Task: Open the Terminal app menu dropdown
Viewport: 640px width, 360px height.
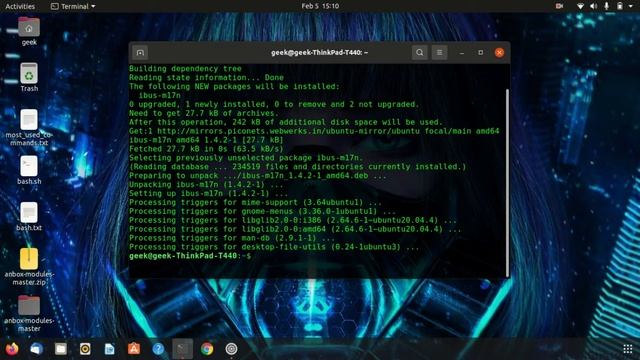Action: tap(73, 6)
